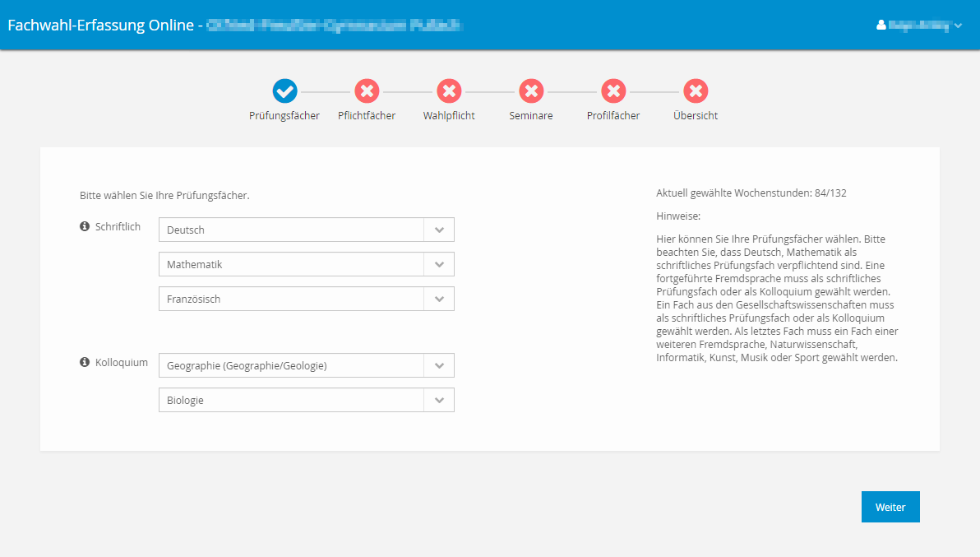Image resolution: width=980 pixels, height=557 pixels.
Task: Open the Mathematik subject dropdown
Action: [306, 264]
